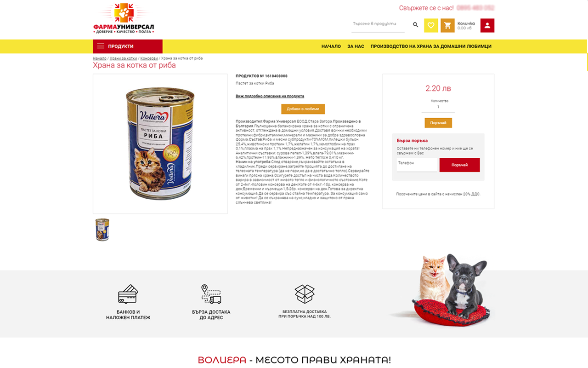The width and height of the screenshot is (588, 368).
Task: Focus the Телефон input field
Action: click(417, 165)
